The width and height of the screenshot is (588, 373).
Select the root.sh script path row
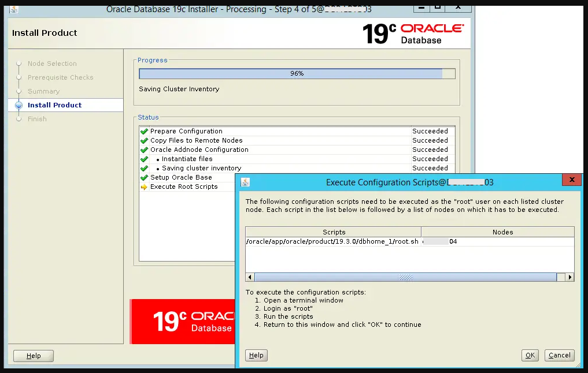(x=332, y=241)
